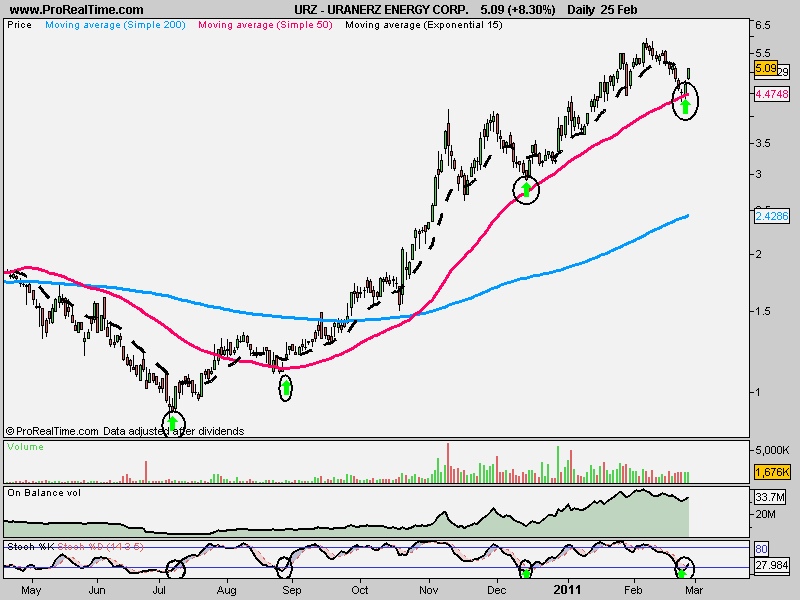Click the Jul label on the time axis
The height and width of the screenshot is (600, 800).
pos(160,590)
